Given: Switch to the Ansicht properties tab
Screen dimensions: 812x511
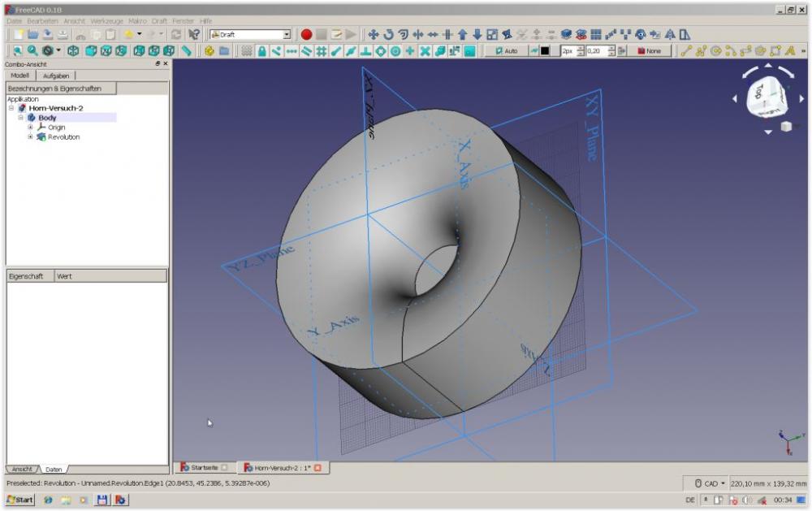Looking at the screenshot, I should click(22, 469).
